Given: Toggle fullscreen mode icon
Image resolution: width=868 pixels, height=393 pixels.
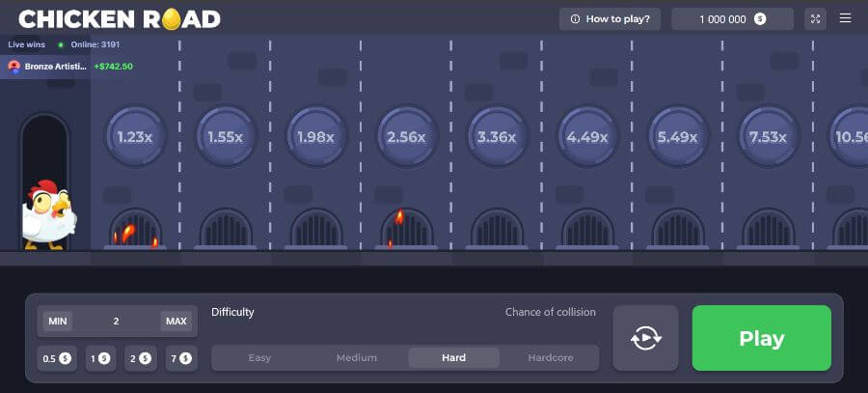Looking at the screenshot, I should pos(815,18).
